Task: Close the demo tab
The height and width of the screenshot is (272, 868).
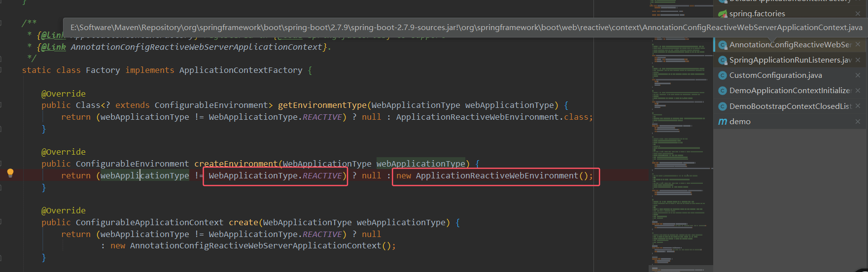Action: pyautogui.click(x=858, y=122)
